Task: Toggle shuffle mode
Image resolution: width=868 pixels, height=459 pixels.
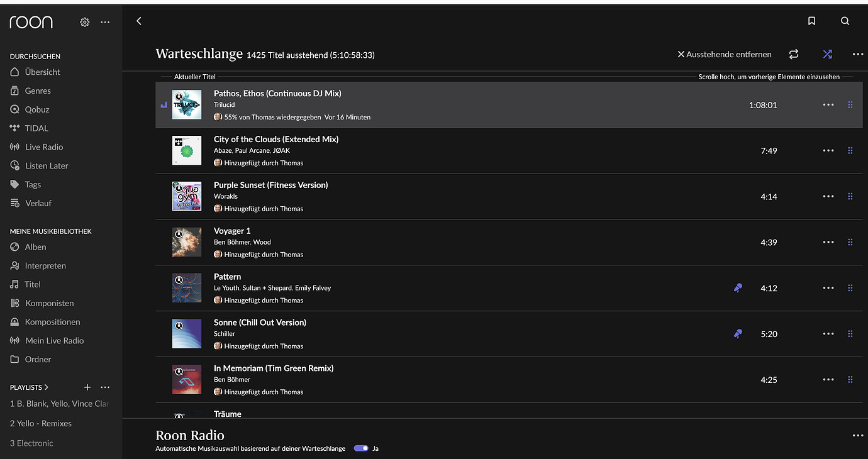Action: (x=827, y=55)
